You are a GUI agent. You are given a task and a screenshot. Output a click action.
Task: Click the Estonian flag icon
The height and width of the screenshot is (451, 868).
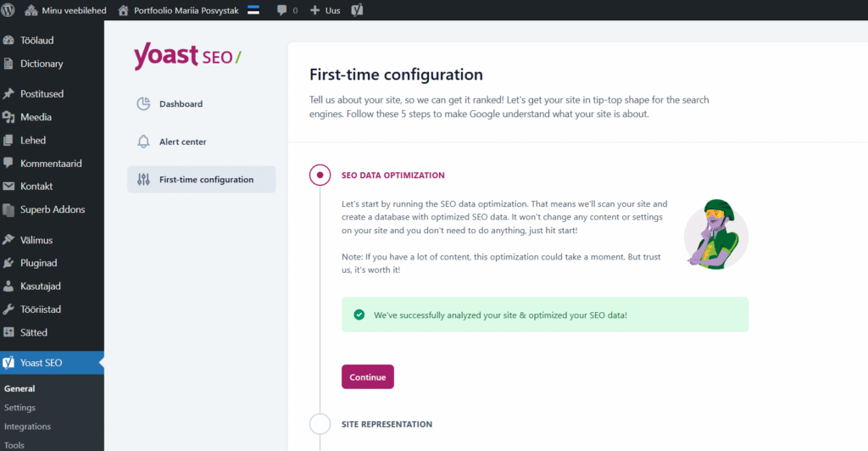253,10
